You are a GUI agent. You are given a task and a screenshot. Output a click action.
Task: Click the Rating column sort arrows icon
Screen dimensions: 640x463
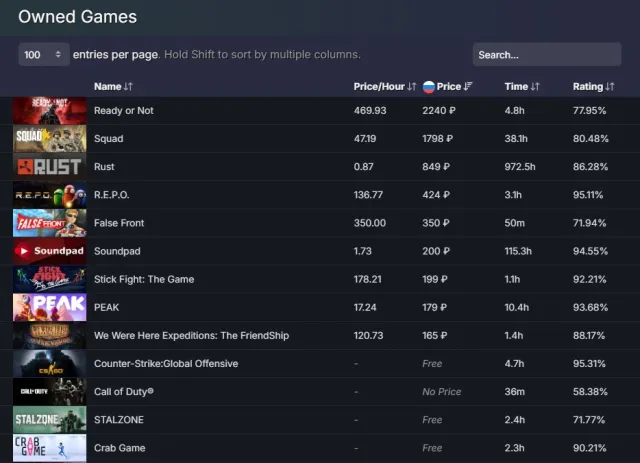point(610,87)
